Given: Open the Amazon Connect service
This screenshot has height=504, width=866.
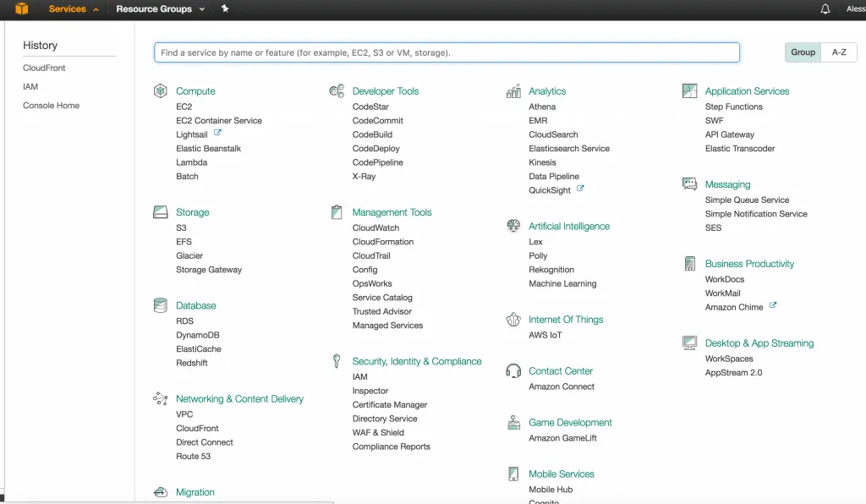Looking at the screenshot, I should (x=562, y=386).
